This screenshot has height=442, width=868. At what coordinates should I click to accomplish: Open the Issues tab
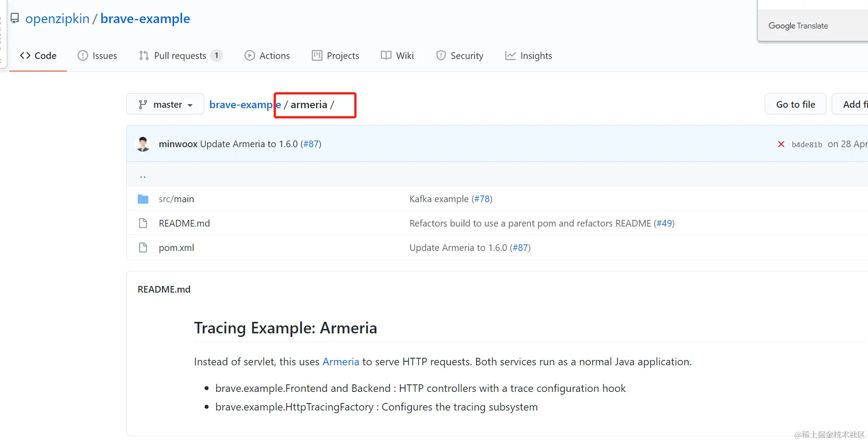point(97,56)
